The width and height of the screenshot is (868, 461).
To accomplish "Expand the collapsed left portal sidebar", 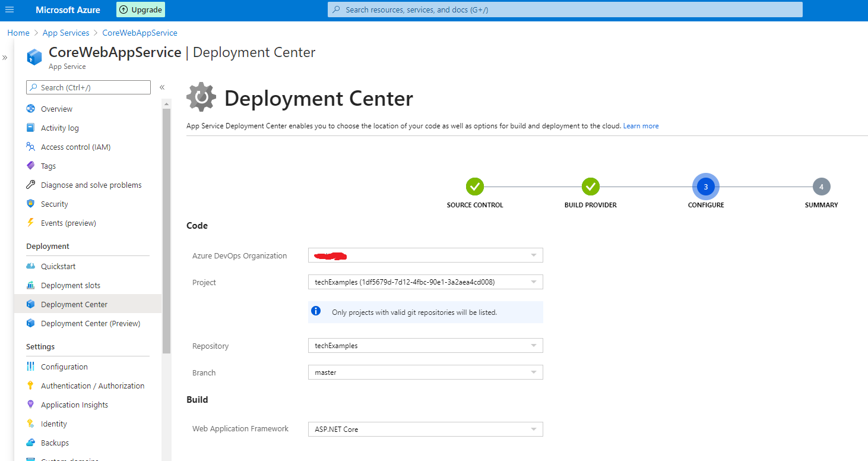I will [5, 58].
